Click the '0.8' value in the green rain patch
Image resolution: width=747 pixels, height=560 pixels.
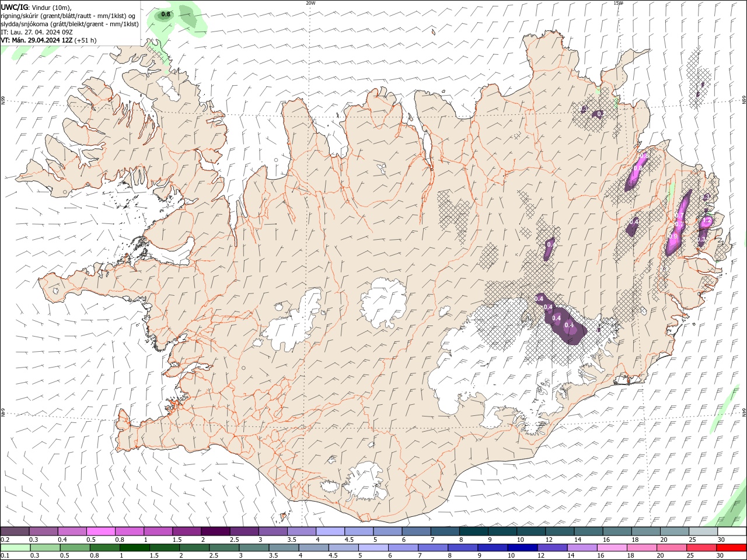[166, 14]
